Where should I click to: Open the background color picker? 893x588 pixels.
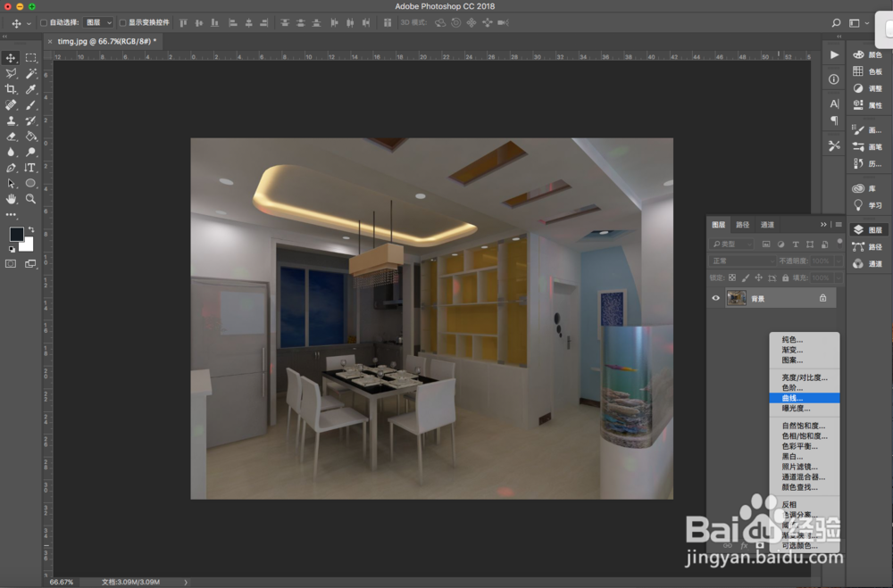[x=28, y=245]
